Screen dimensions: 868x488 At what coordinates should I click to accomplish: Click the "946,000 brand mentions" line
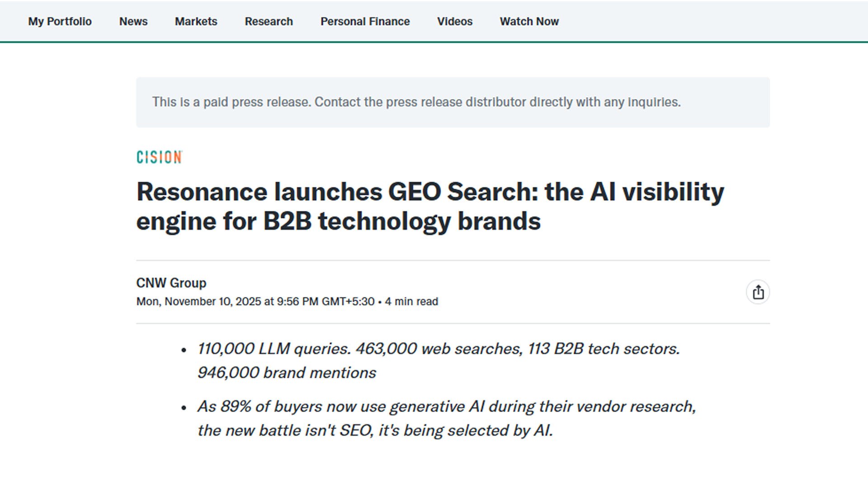287,373
